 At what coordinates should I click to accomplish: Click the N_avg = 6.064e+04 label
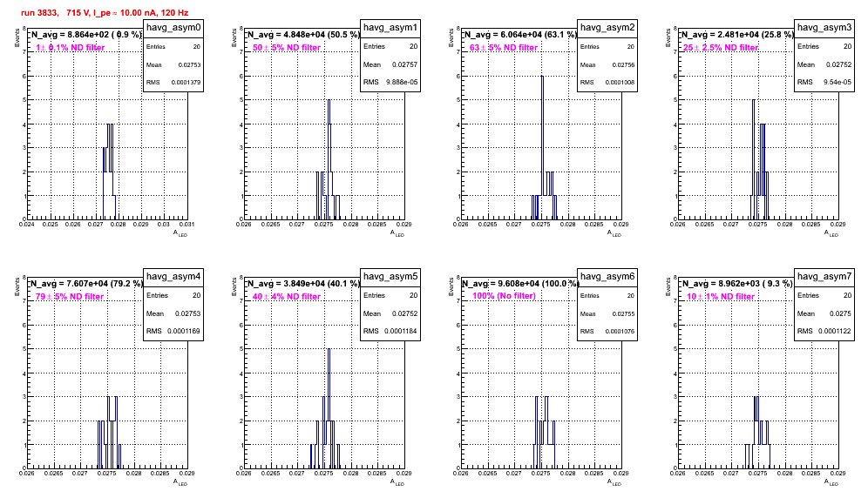[520, 35]
